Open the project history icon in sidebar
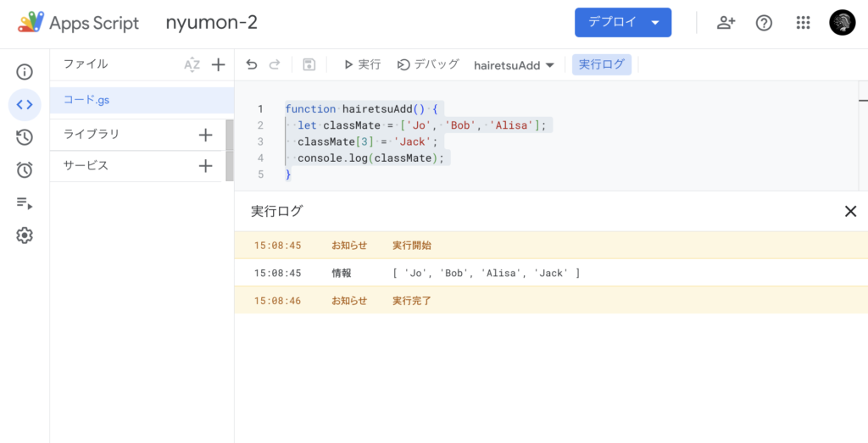The height and width of the screenshot is (443, 868). click(x=25, y=137)
